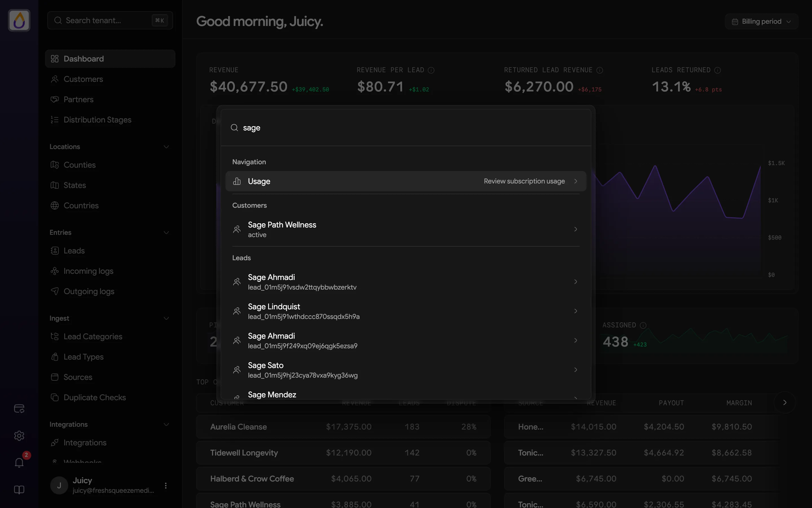Open notifications bell with badge 2
Viewport: 812px width, 508px height.
click(x=19, y=463)
